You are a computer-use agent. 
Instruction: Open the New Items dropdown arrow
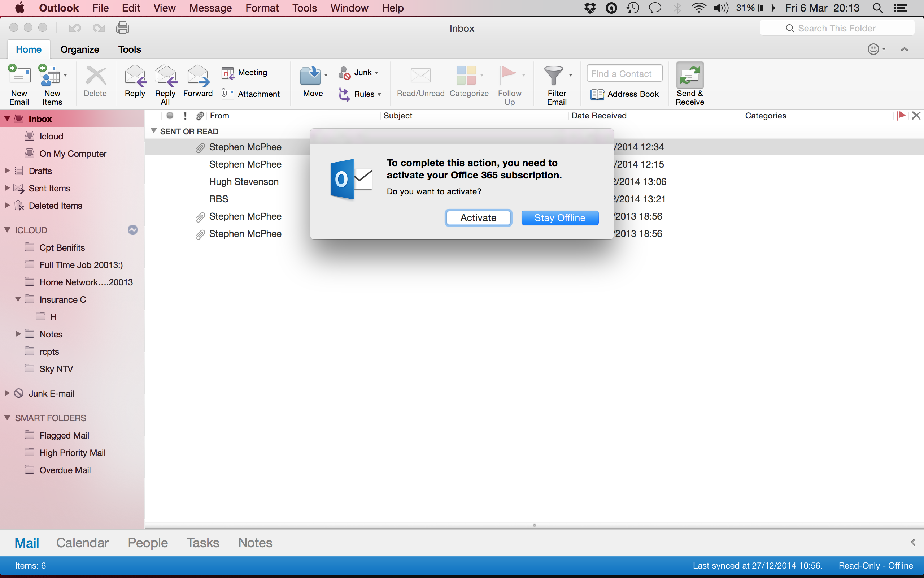tap(65, 75)
